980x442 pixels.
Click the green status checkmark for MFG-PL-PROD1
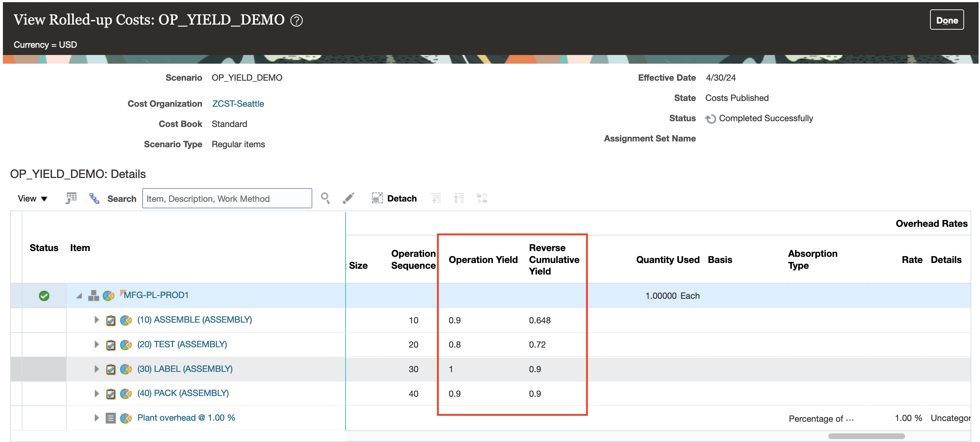click(44, 296)
